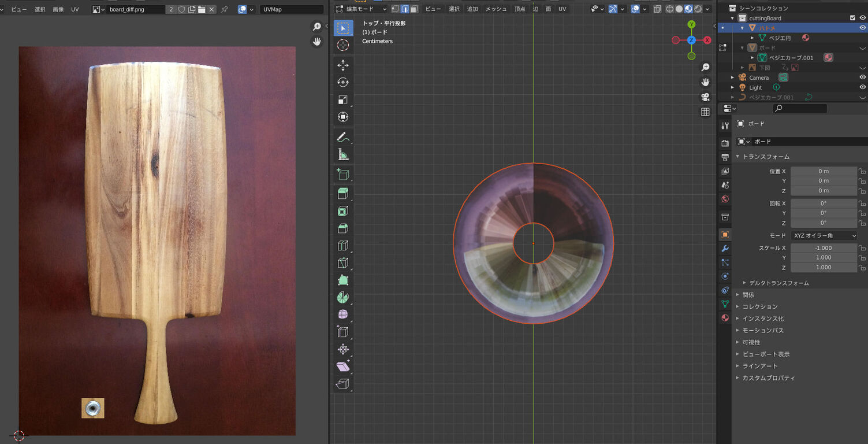Viewport: 868px width, 444px height.
Task: Open the メッシュ menu in the viewport
Action: (x=496, y=9)
